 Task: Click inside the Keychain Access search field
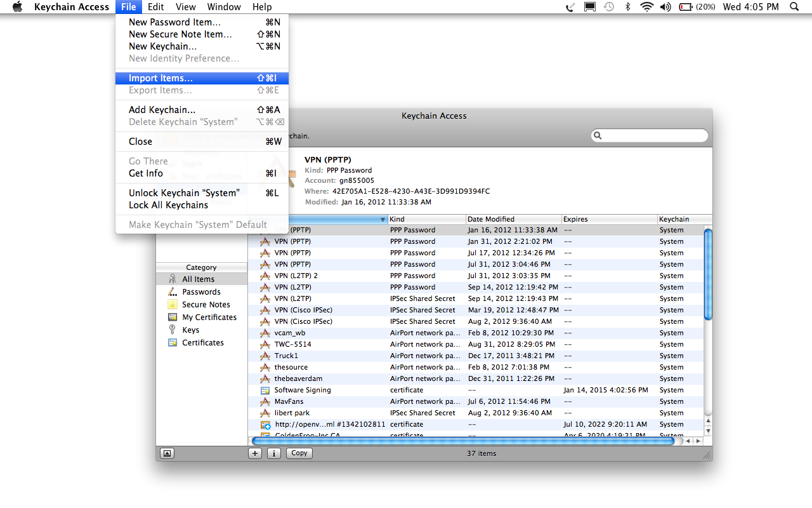pyautogui.click(x=650, y=135)
